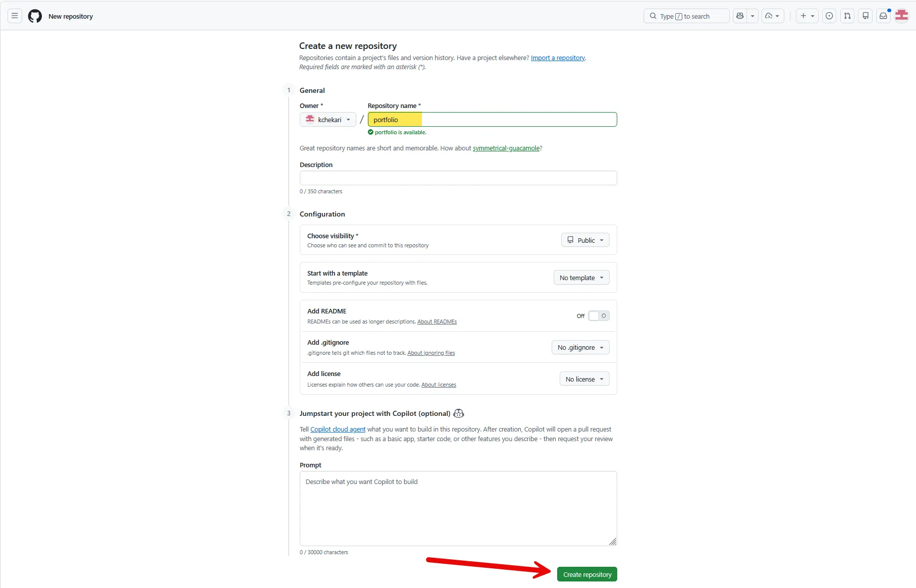This screenshot has height=588, width=916.
Task: Open your repositories from the header
Action: pyautogui.click(x=866, y=16)
